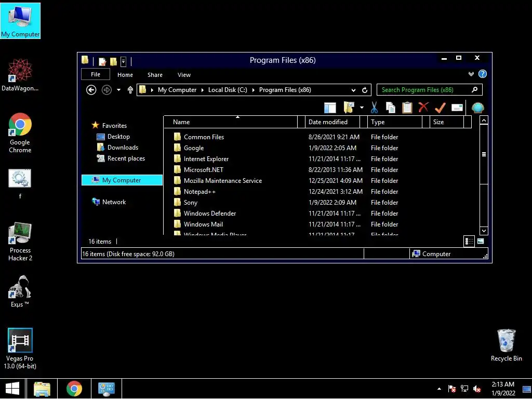Click the red X Delete icon
The width and height of the screenshot is (532, 399).
pos(423,107)
